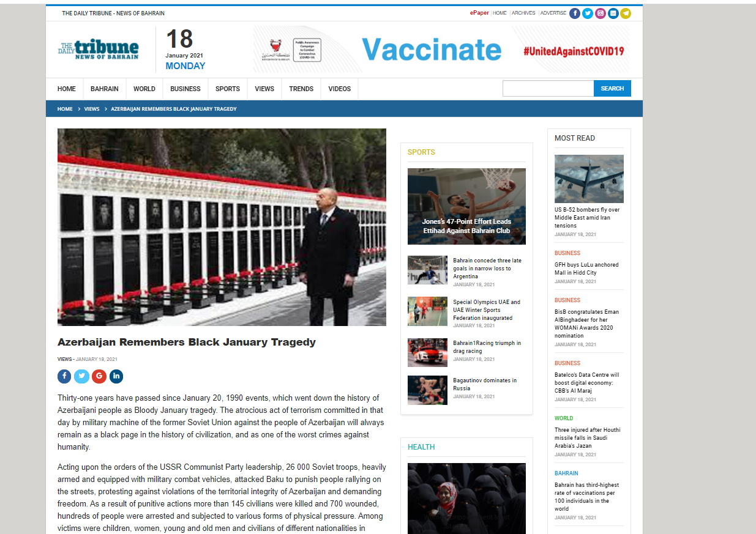Viewport: 756px width, 534px height.
Task: Open the Sports navigation menu
Action: point(228,89)
